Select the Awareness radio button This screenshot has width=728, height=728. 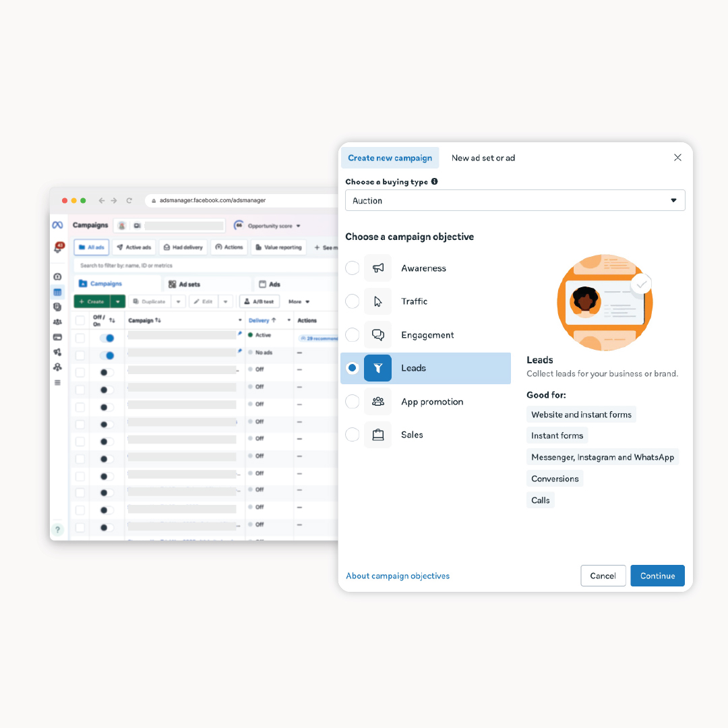pyautogui.click(x=352, y=268)
